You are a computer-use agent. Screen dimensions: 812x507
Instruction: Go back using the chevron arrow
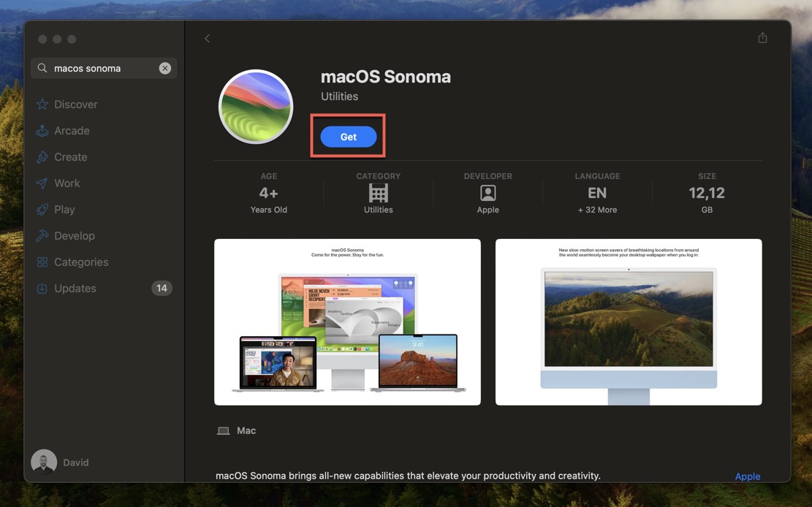tap(207, 38)
